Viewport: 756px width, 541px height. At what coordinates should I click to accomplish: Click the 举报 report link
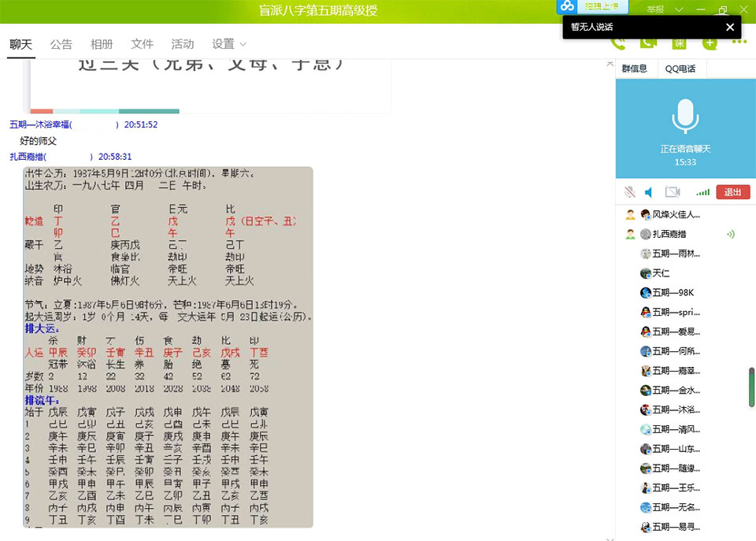(655, 9)
